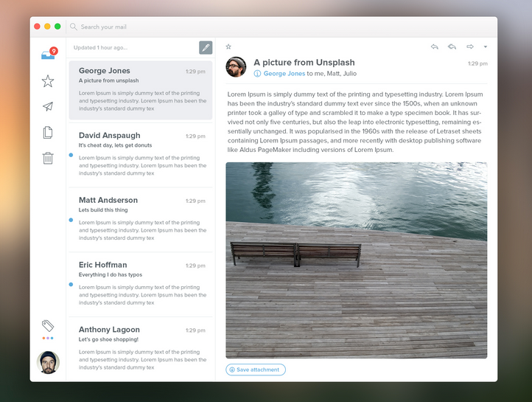Click Save attachment button
The image size is (532, 402).
[256, 370]
